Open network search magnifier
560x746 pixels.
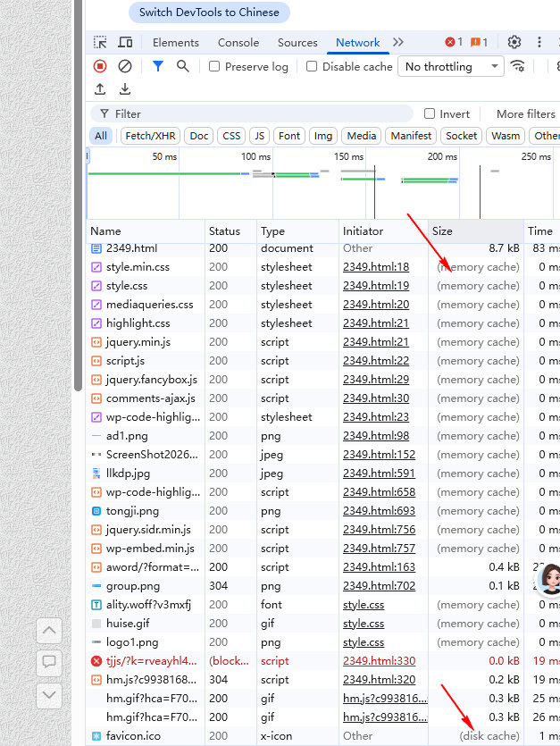[x=183, y=66]
